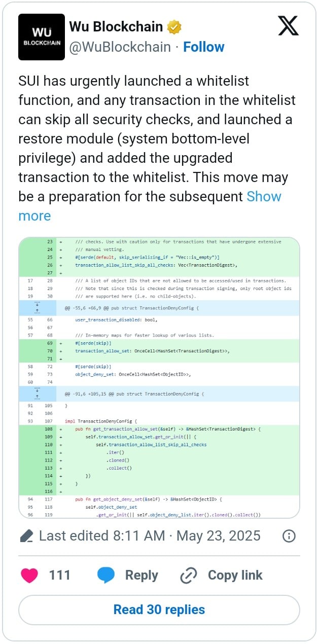This screenshot has height=644, width=320.
Task: Select the Reply text label
Action: (141, 575)
